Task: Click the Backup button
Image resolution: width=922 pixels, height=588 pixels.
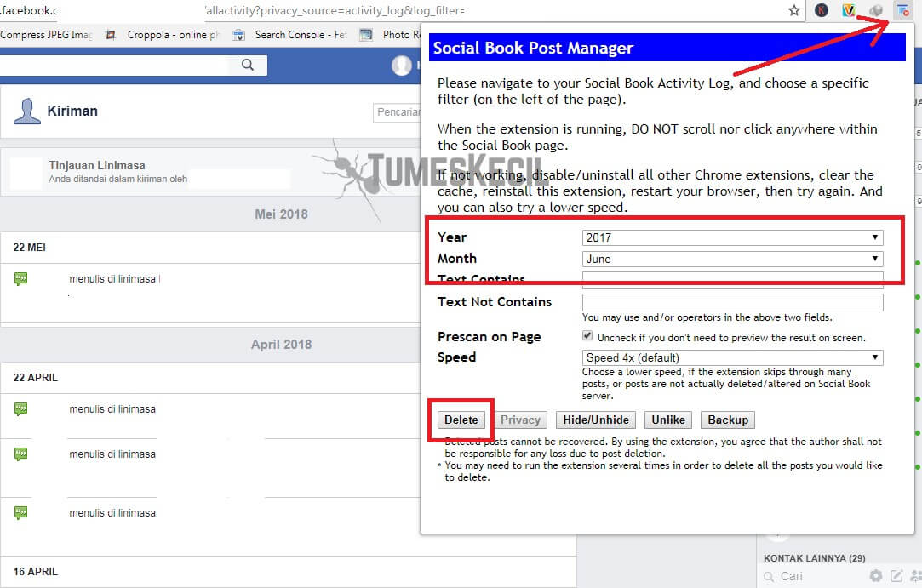Action: pyautogui.click(x=728, y=420)
